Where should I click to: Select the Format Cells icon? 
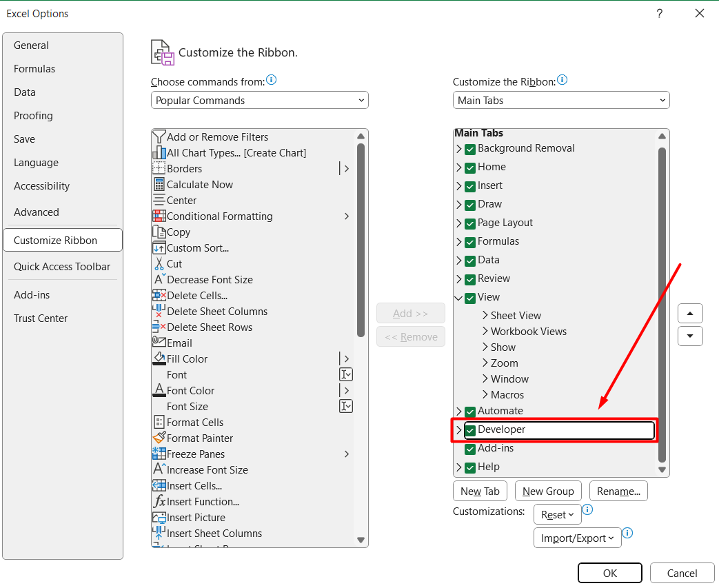click(159, 422)
